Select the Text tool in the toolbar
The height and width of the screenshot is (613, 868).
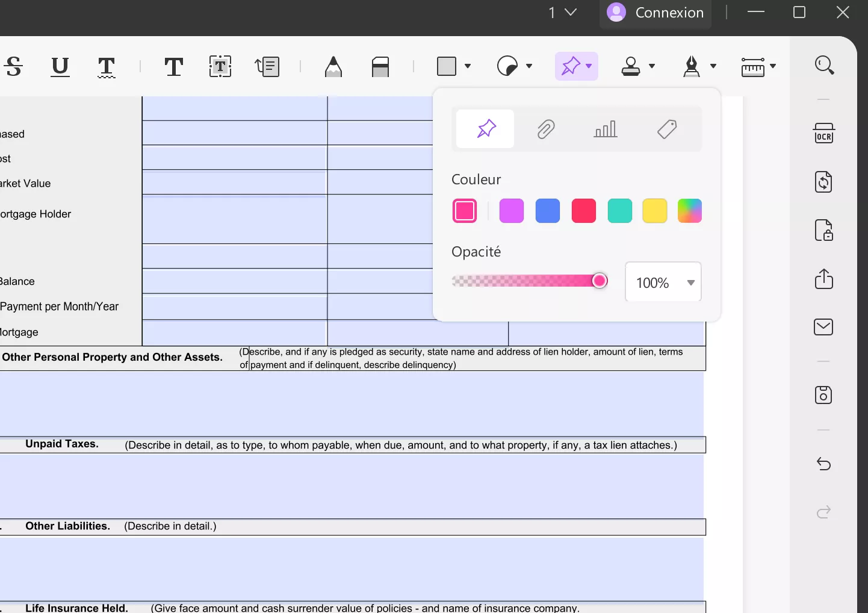coord(174,67)
